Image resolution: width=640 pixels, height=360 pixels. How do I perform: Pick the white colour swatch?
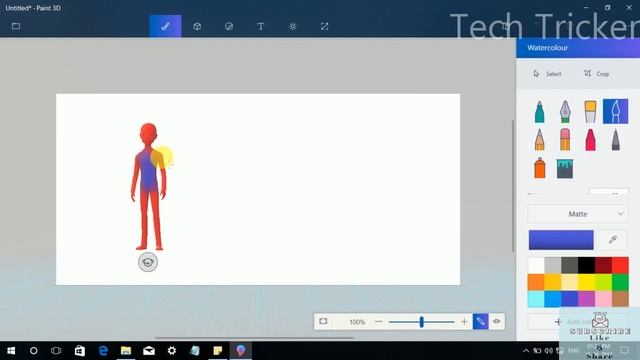pyautogui.click(x=536, y=265)
